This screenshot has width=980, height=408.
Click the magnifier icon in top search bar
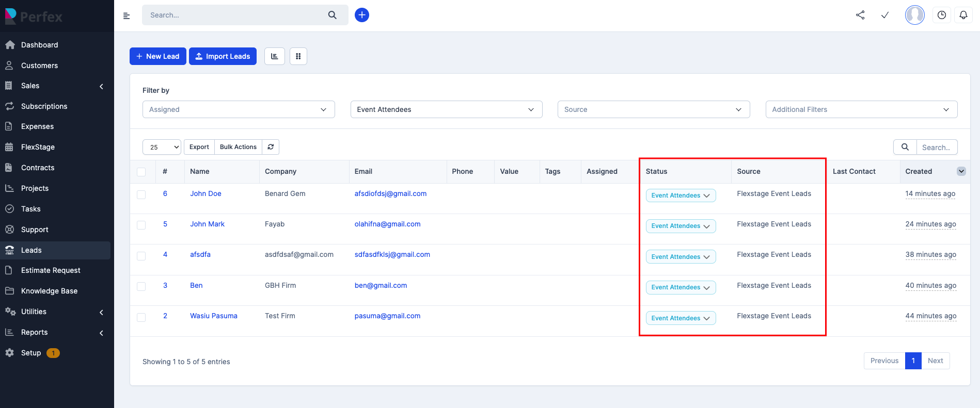[x=333, y=15]
